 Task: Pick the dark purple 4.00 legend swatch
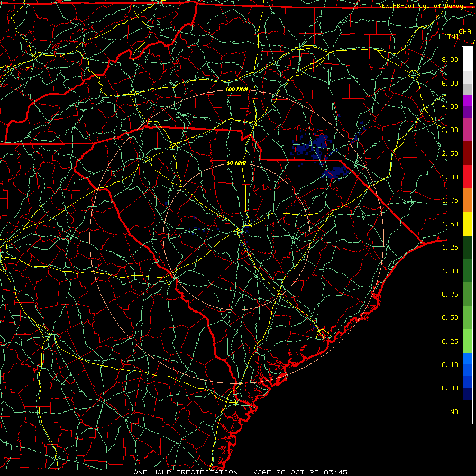pos(467,112)
